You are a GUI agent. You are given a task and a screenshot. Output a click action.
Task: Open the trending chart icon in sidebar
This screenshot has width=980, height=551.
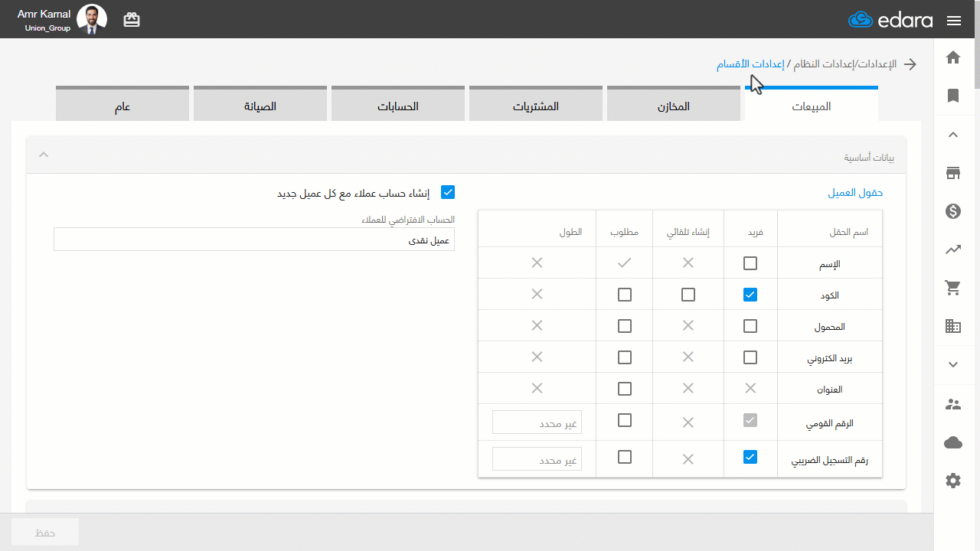pos(953,249)
